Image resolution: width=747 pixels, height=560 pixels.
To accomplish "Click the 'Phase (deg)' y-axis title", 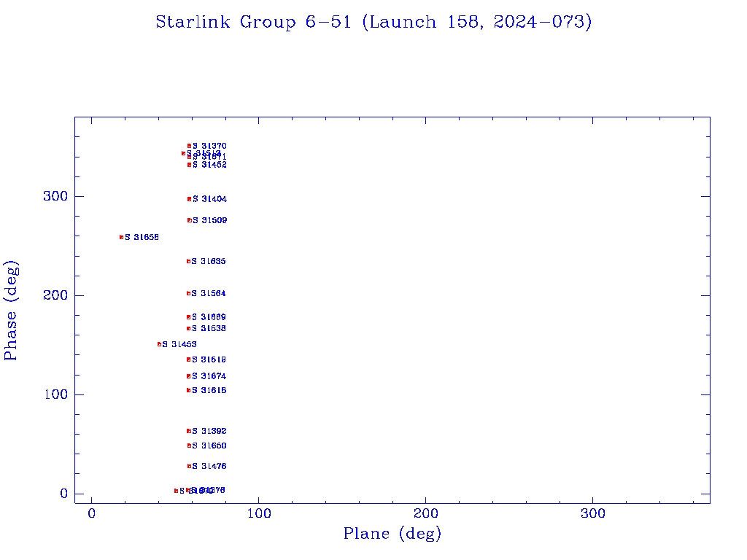I will coord(11,311).
